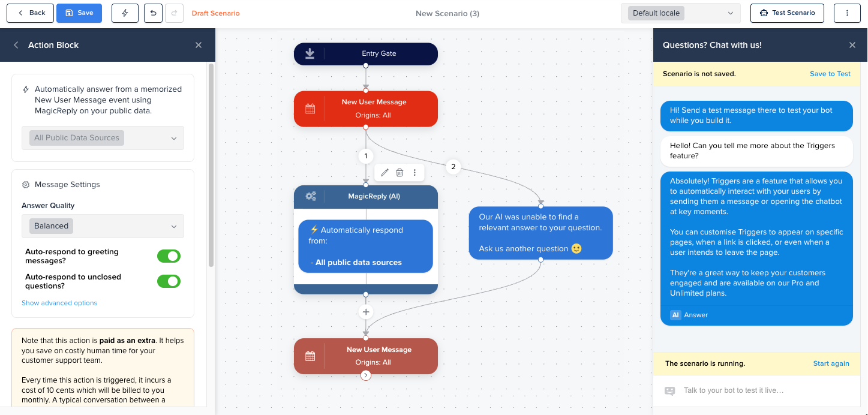The image size is (868, 415).
Task: Turn off auto-respond to unclosed questions
Action: 169,281
